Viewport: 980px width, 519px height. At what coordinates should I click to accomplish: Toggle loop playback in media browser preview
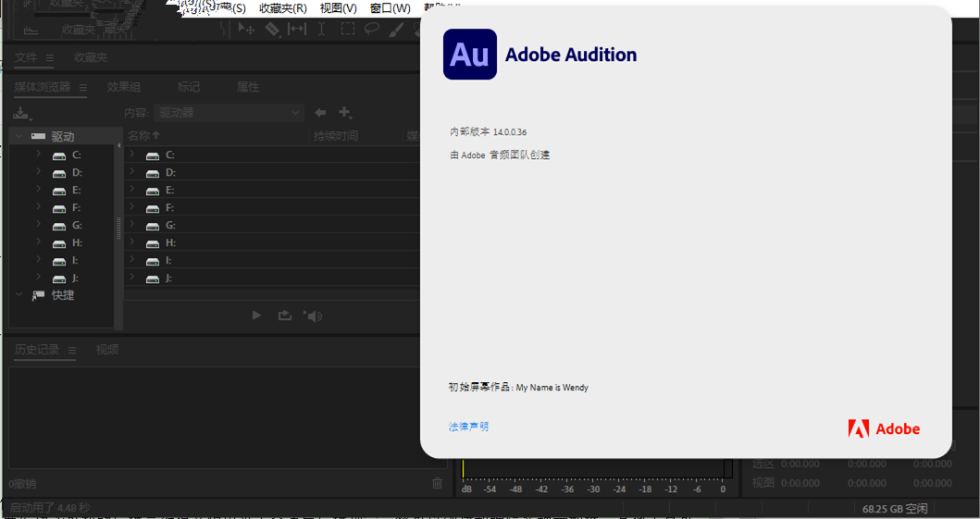(x=284, y=316)
